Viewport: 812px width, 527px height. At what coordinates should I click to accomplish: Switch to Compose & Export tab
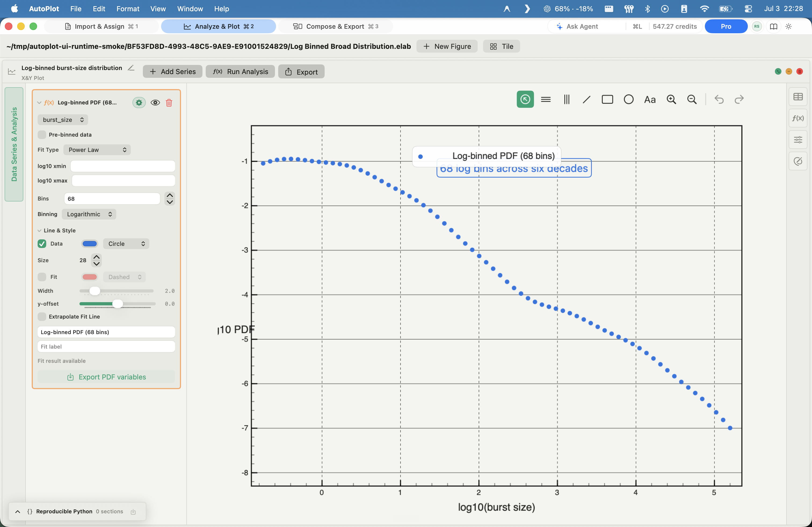tap(335, 26)
